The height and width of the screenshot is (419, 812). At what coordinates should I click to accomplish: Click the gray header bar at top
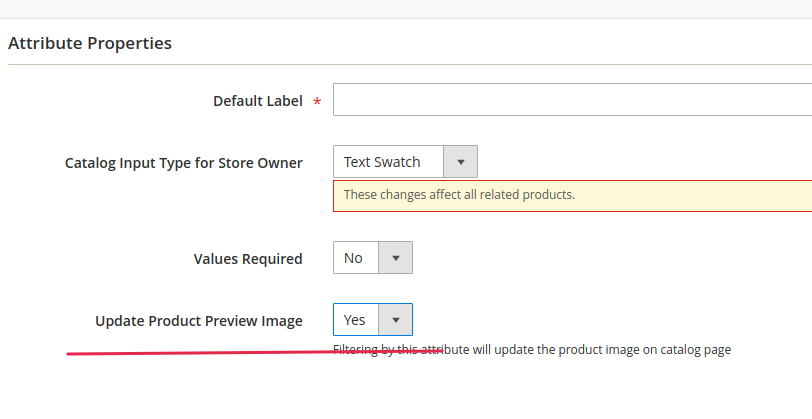coord(406,9)
